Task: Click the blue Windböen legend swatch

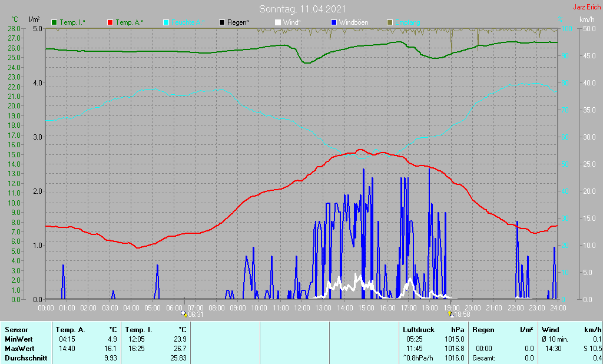Action: 333,22
